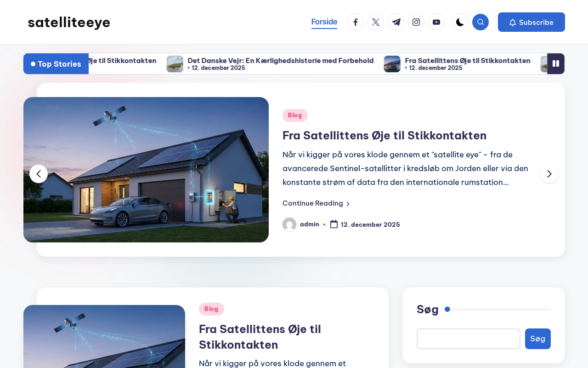Open the Facebook social link
The image size is (588, 368).
coord(356,22)
